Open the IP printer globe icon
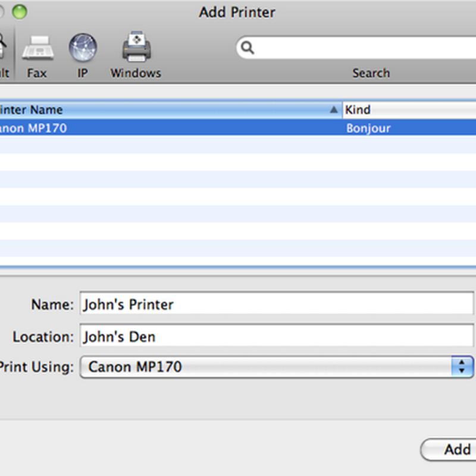This screenshot has width=476, height=476. pos(83,48)
